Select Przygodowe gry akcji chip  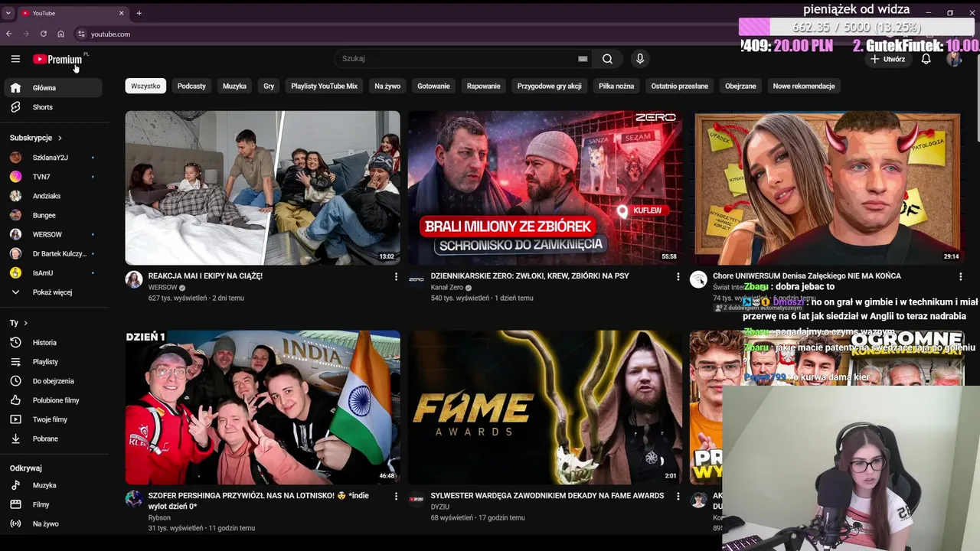tap(549, 86)
